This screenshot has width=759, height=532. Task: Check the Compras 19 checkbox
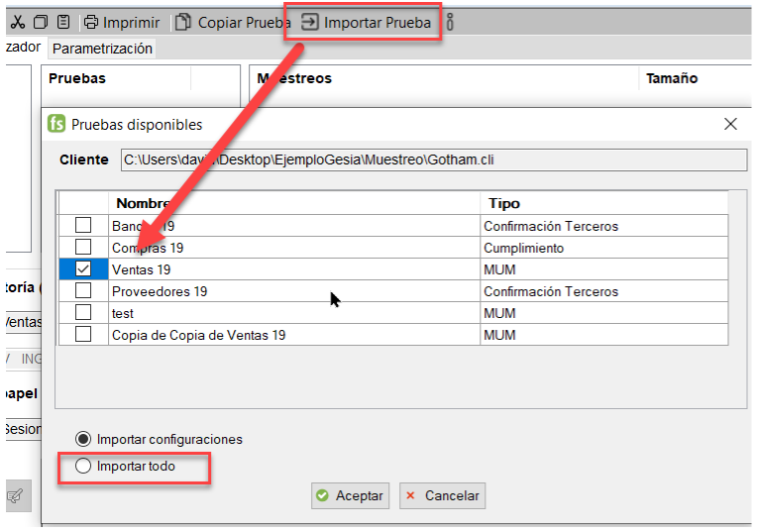83,247
